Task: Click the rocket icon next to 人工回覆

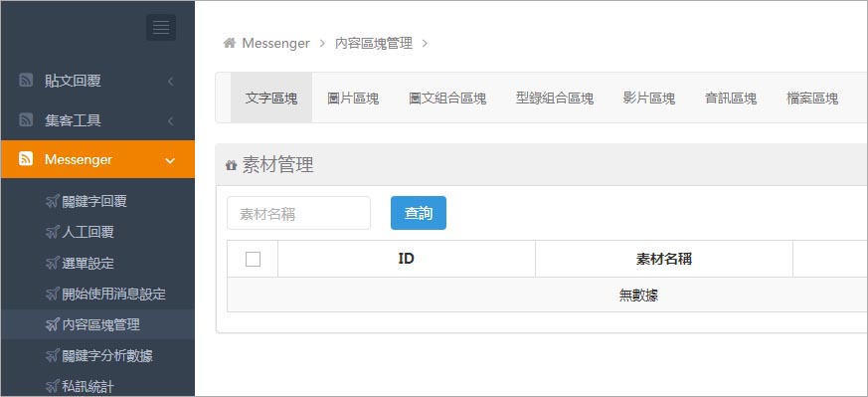Action: [52, 232]
